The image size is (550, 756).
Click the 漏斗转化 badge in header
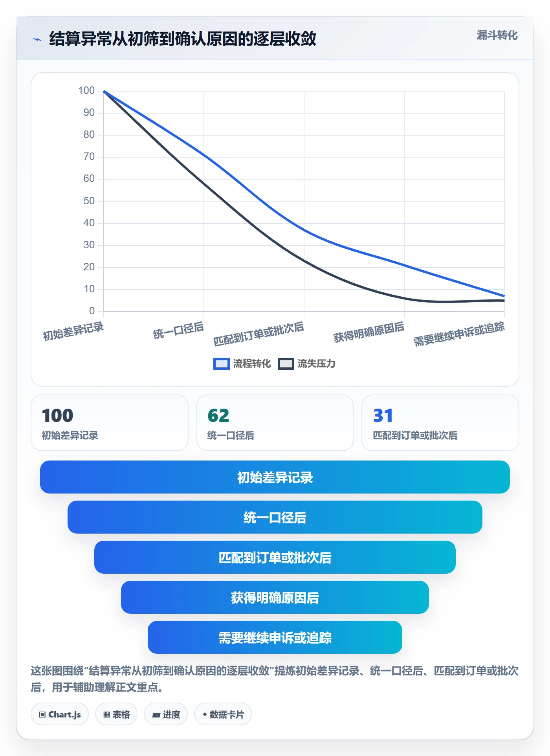coord(497,35)
